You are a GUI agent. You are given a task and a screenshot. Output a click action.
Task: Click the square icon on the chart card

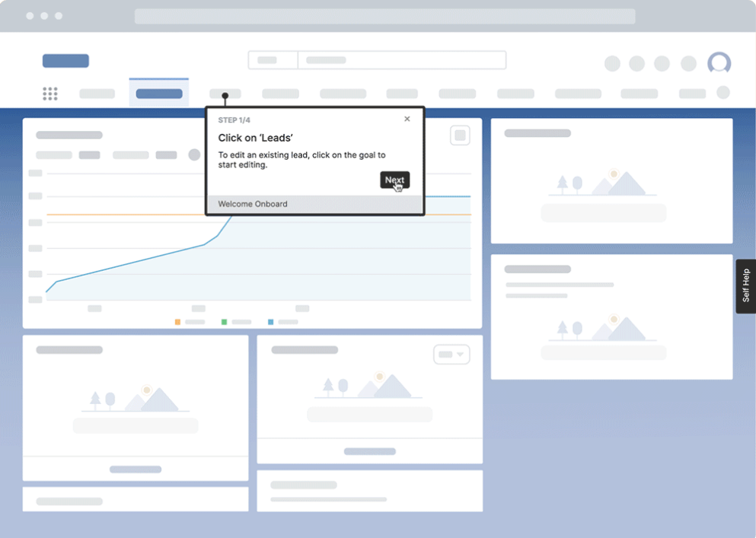460,135
